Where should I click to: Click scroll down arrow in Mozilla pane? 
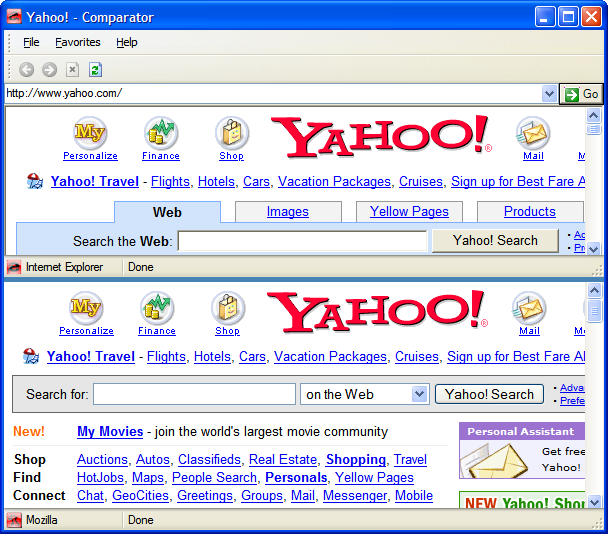coord(594,502)
